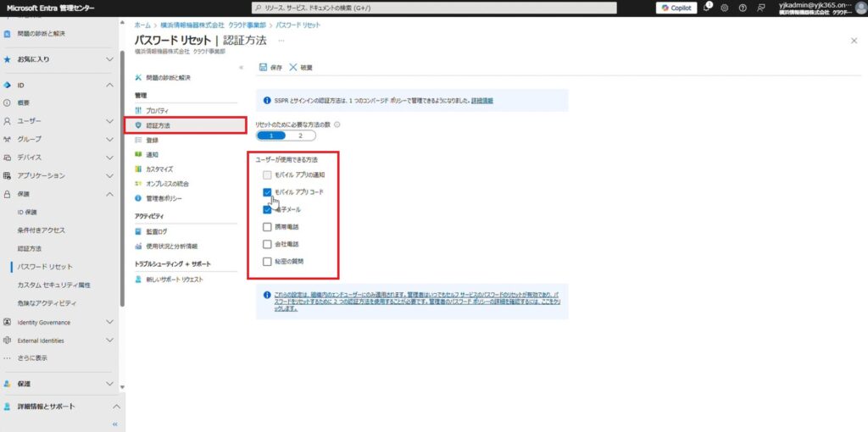The width and height of the screenshot is (868, 432).
Task: Expand the External Identities chevron
Action: click(109, 341)
